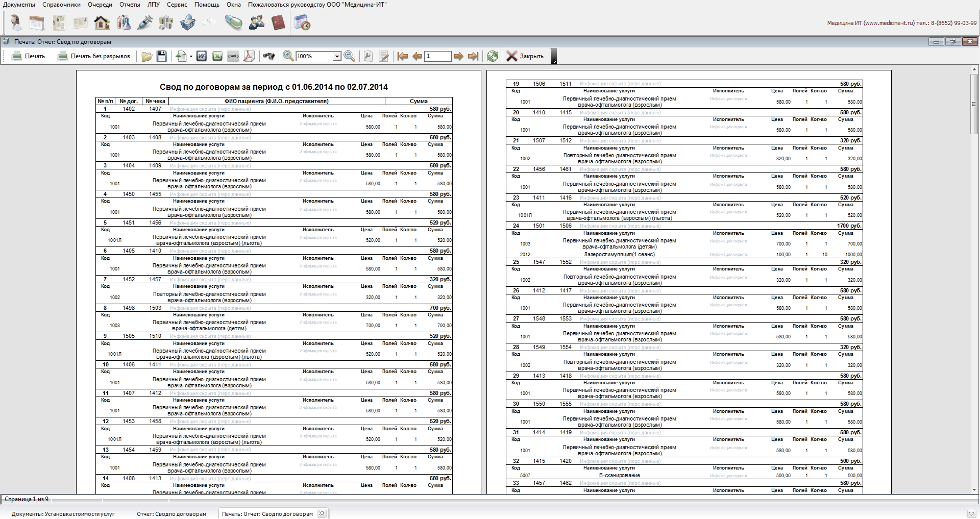Expand the export dropdown arrow
The image size is (980, 519).
(191, 56)
